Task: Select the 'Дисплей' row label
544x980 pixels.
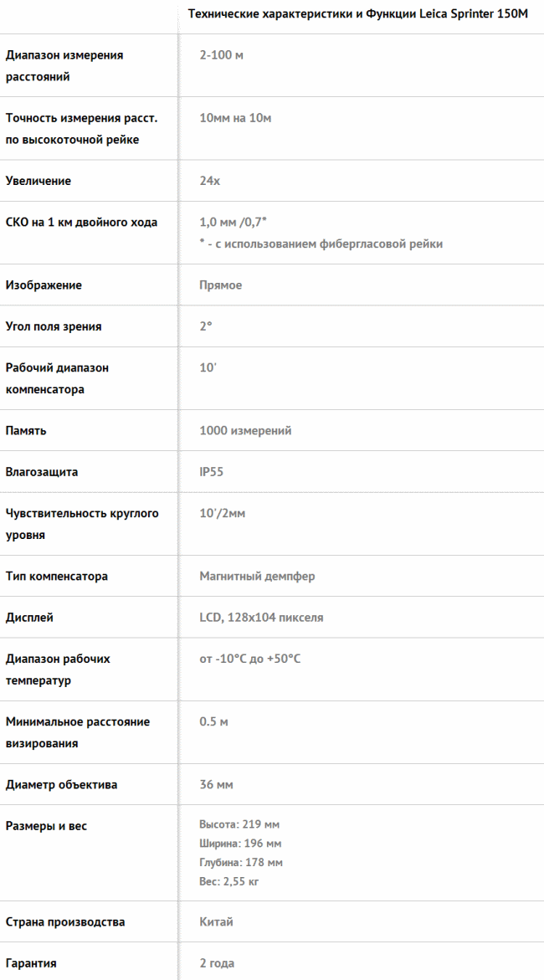Action: [x=29, y=618]
